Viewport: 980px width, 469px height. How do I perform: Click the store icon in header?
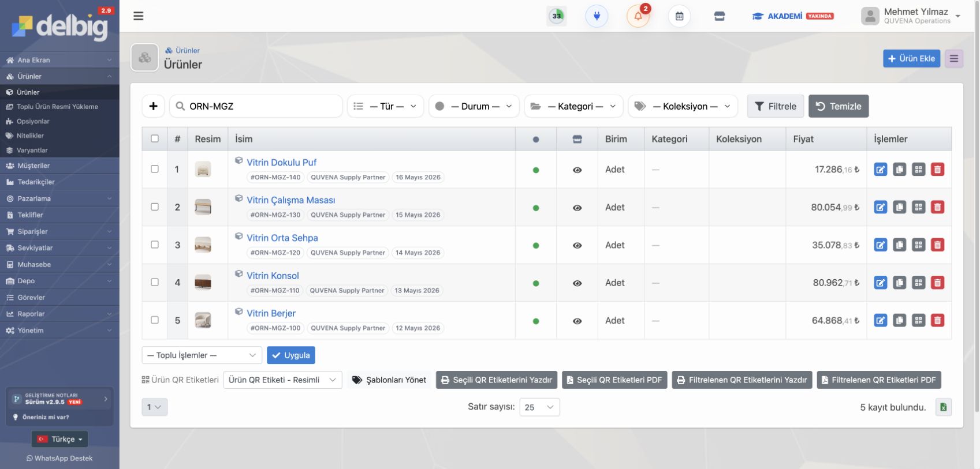click(x=720, y=16)
